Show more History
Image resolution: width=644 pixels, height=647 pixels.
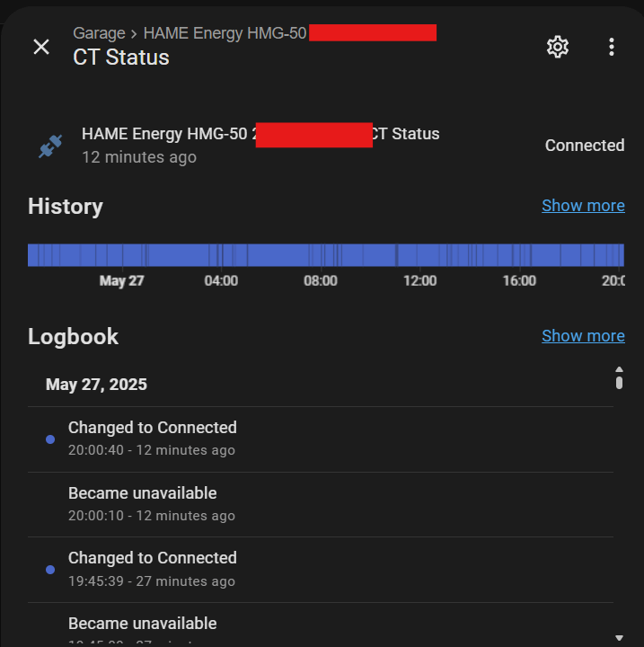click(x=583, y=206)
